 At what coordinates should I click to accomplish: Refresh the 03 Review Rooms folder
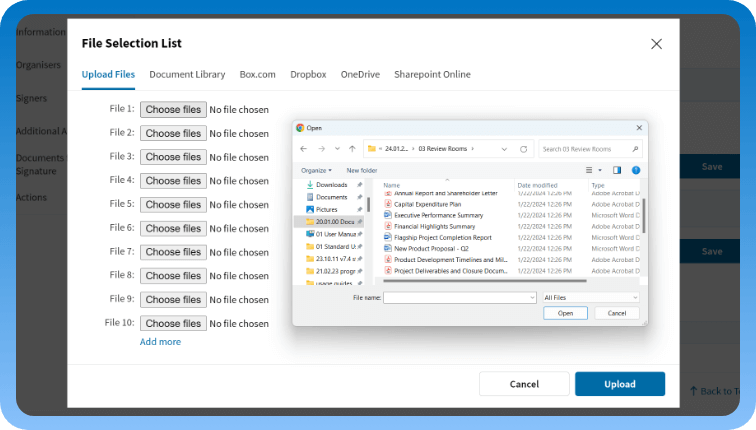coord(524,149)
